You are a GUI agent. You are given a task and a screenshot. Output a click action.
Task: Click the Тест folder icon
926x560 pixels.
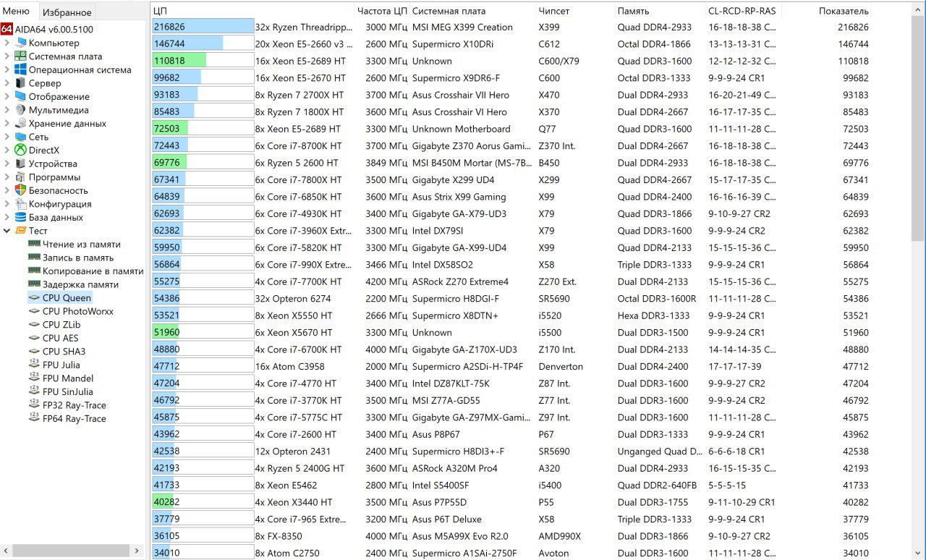(21, 231)
